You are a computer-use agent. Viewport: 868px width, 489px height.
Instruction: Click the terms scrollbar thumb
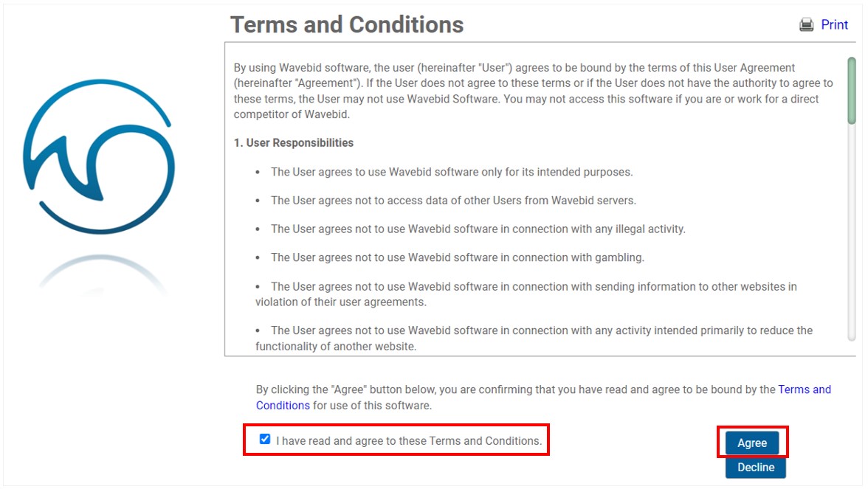(x=851, y=90)
